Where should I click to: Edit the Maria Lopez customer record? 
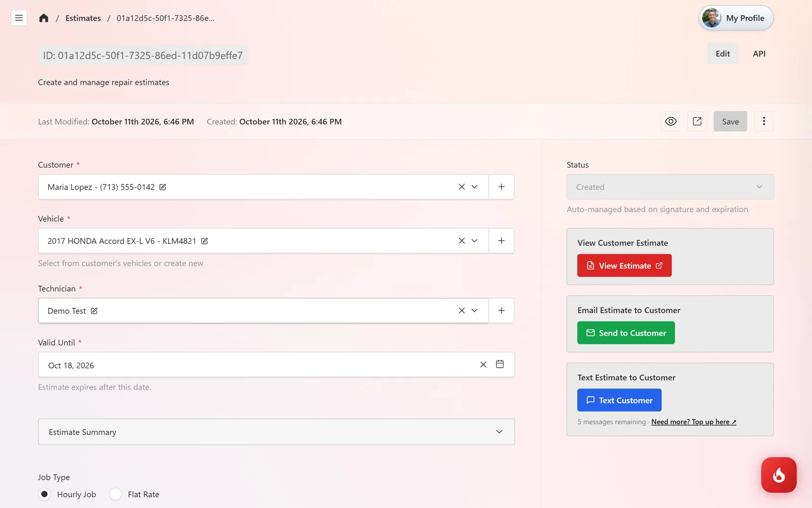[x=163, y=187]
